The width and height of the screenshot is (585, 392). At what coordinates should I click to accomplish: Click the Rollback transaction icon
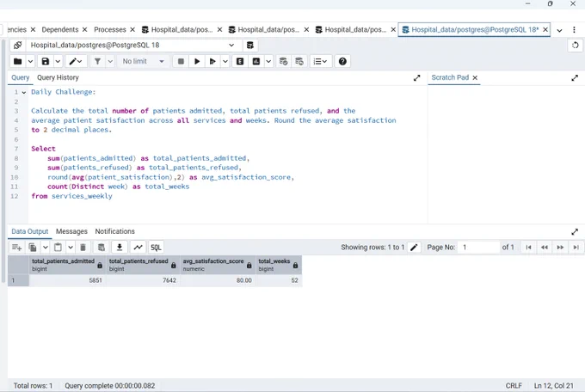point(299,61)
